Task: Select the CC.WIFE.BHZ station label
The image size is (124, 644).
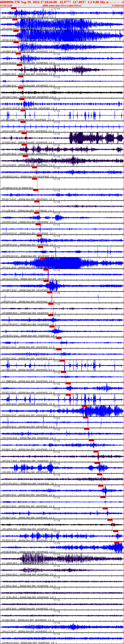Action: [28, 609]
